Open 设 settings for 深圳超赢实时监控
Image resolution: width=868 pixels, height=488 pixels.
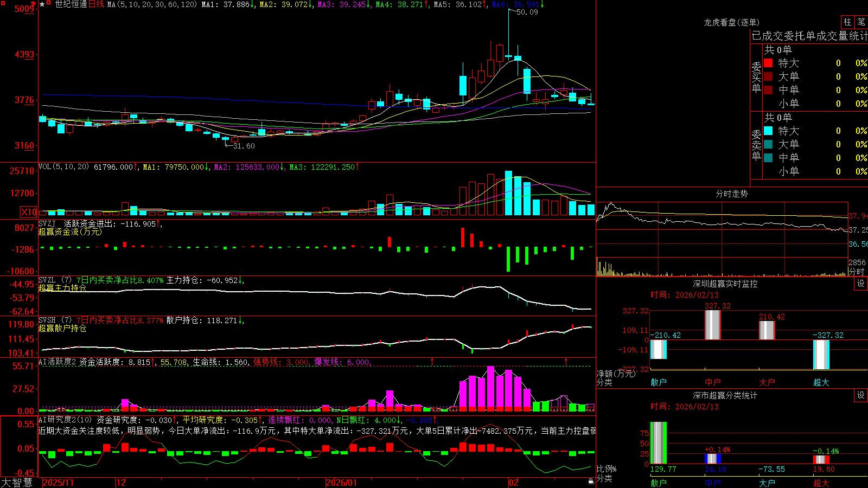(861, 284)
